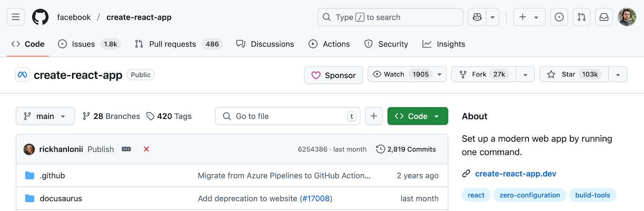View your issues icon in header
Screen dimensions: 644x211
pyautogui.click(x=559, y=17)
